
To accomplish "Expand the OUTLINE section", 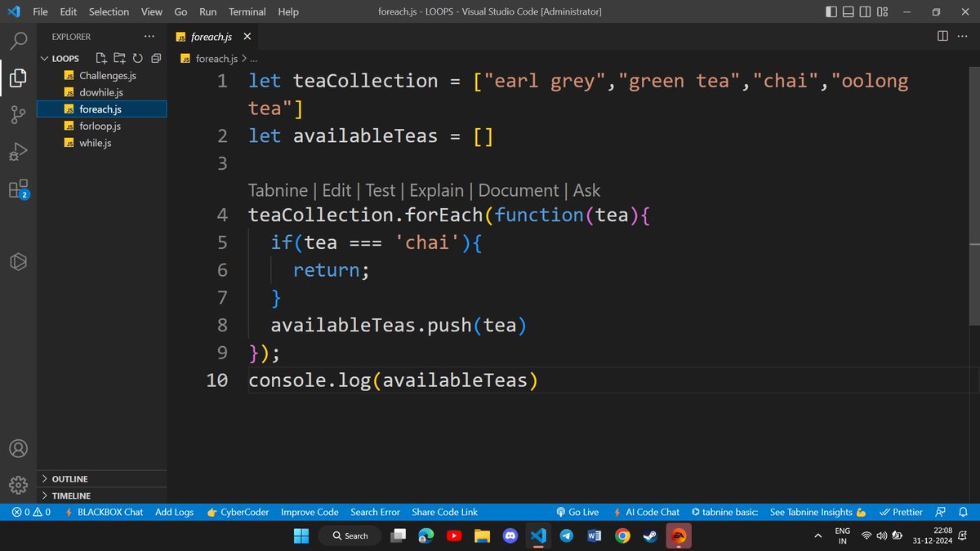I will (x=102, y=479).
